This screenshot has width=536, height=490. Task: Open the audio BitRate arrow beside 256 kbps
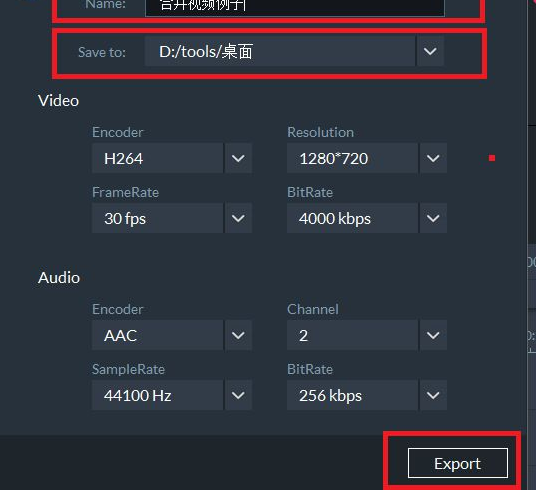coord(433,395)
